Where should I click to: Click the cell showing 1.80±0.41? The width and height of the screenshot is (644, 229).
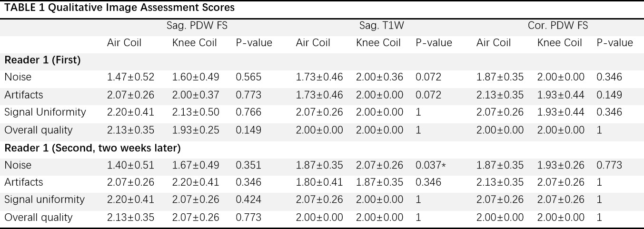coord(319,182)
